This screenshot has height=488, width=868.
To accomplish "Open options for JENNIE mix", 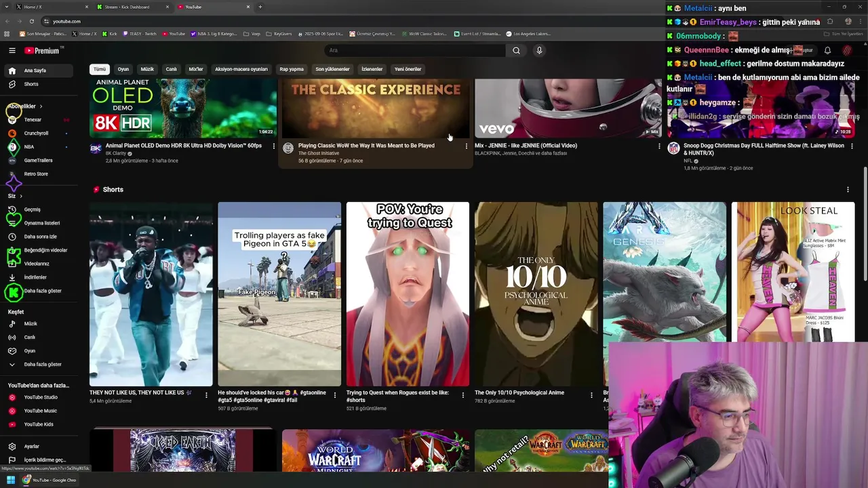I will click(659, 146).
